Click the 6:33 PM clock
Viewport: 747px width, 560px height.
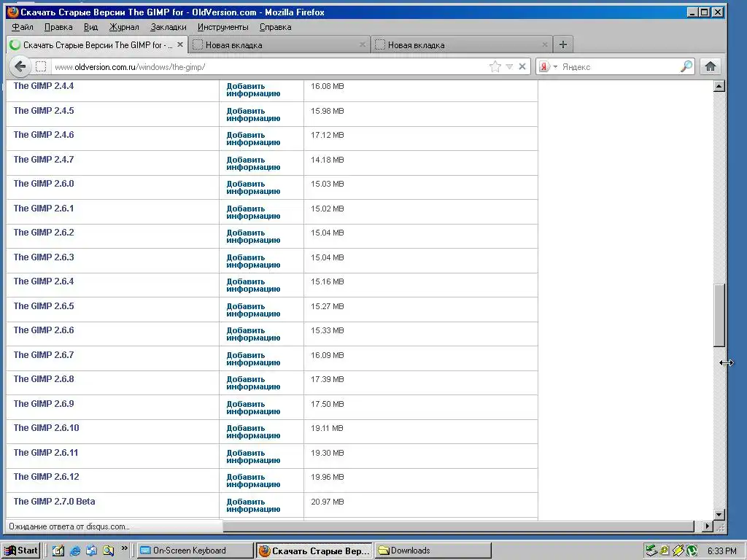[721, 551]
